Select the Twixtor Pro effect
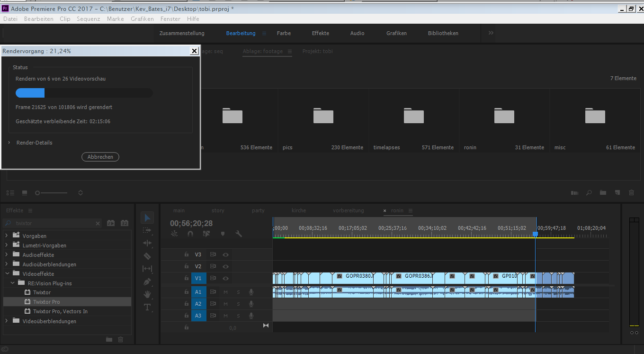Image resolution: width=644 pixels, height=354 pixels. click(x=46, y=302)
